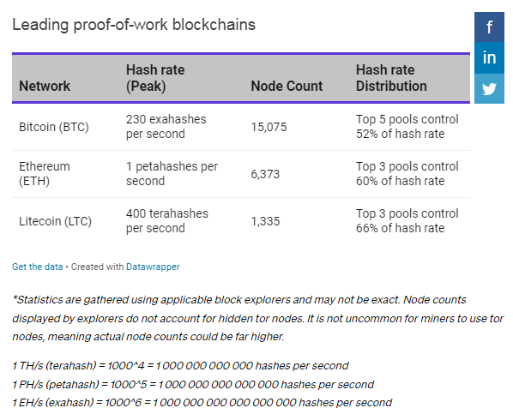Image resolution: width=513 pixels, height=420 pixels.
Task: Open the Datawrapper link
Action: 153,267
